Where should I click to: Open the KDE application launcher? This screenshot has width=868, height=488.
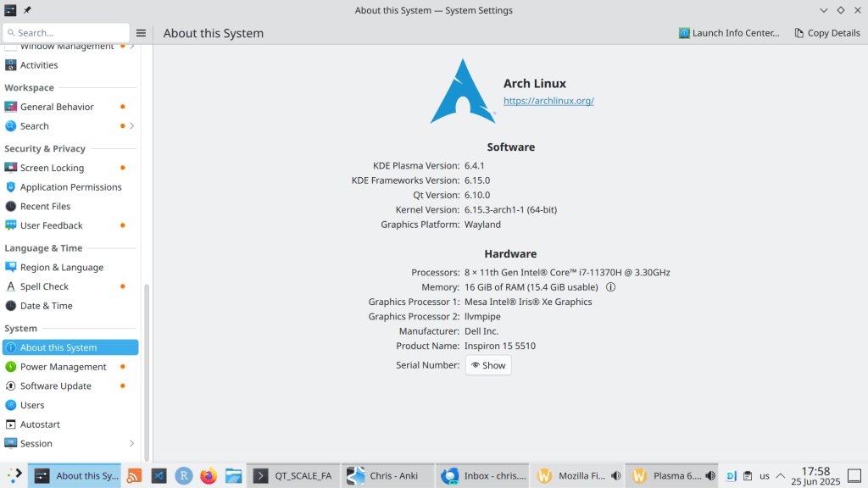14,476
